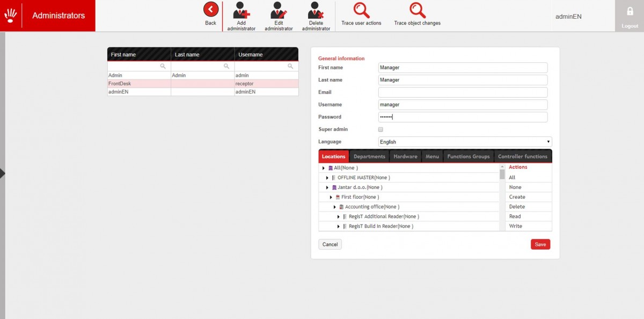This screenshot has height=319, width=644.
Task: Click the All(None) building icon
Action: point(331,168)
